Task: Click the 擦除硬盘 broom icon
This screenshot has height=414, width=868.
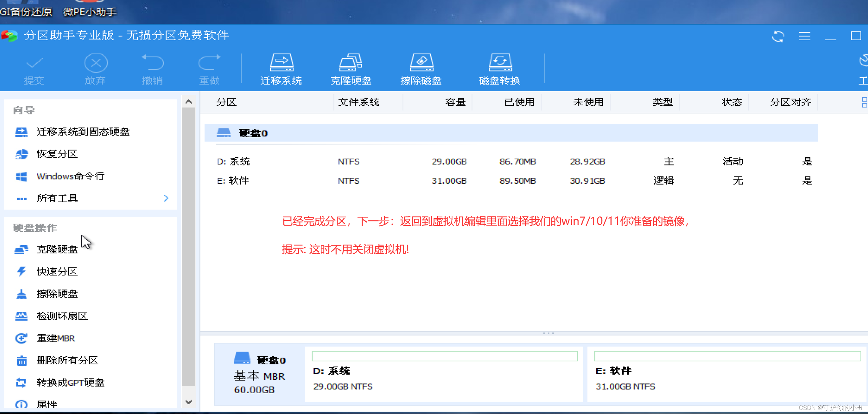Action: point(21,294)
